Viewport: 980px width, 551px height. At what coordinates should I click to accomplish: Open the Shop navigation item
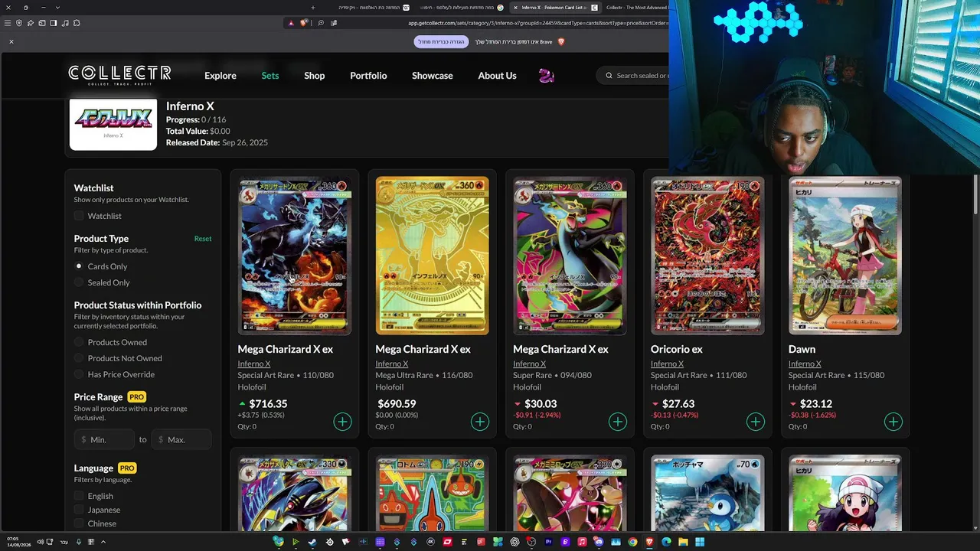pos(315,76)
